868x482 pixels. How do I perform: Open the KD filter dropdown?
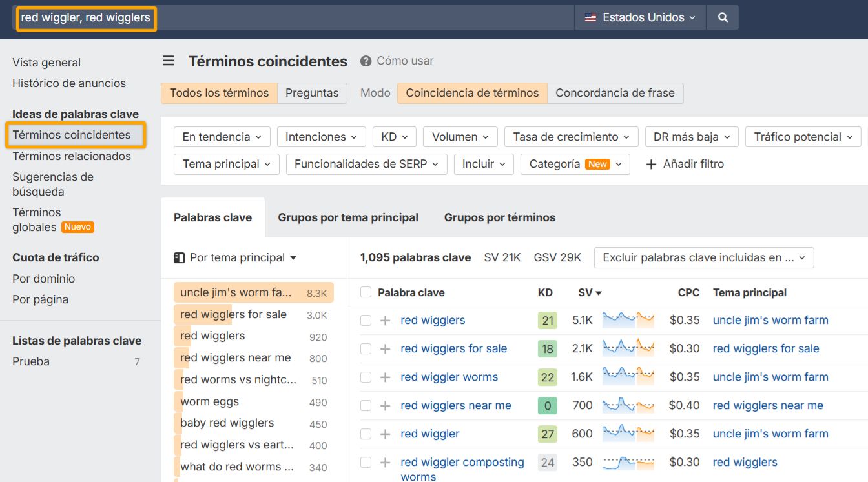tap(394, 137)
